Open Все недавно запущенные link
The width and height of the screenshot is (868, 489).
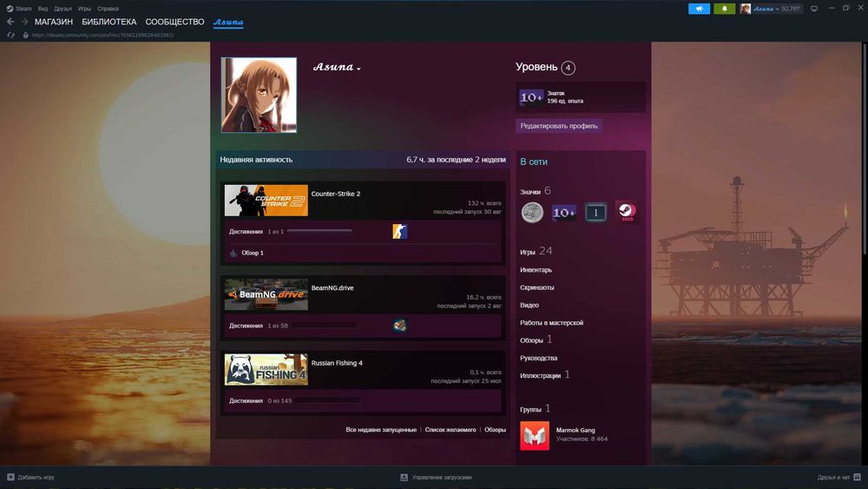tap(381, 430)
